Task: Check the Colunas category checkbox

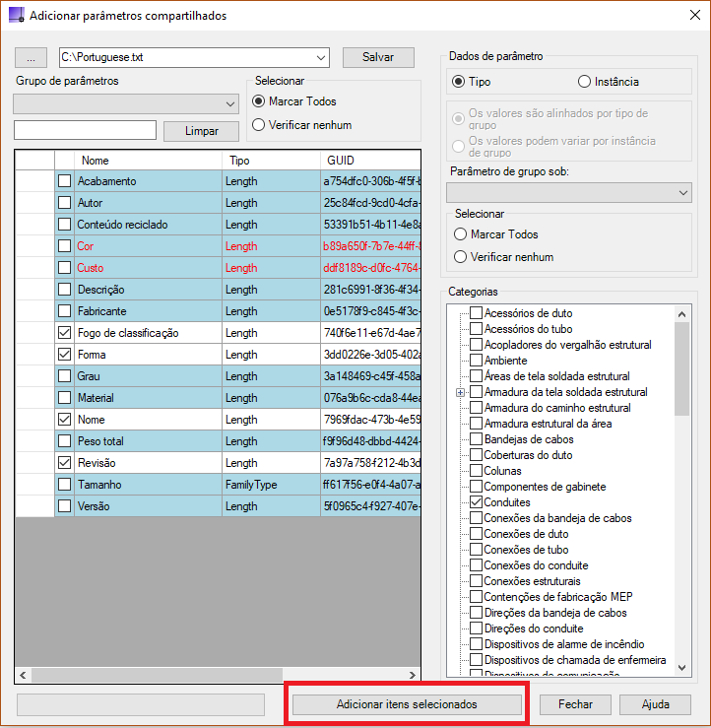Action: [476, 471]
